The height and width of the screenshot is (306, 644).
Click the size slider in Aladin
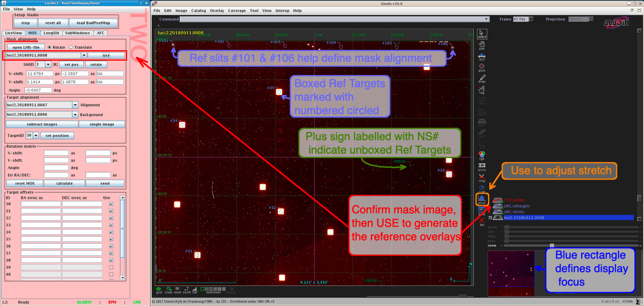572,231
